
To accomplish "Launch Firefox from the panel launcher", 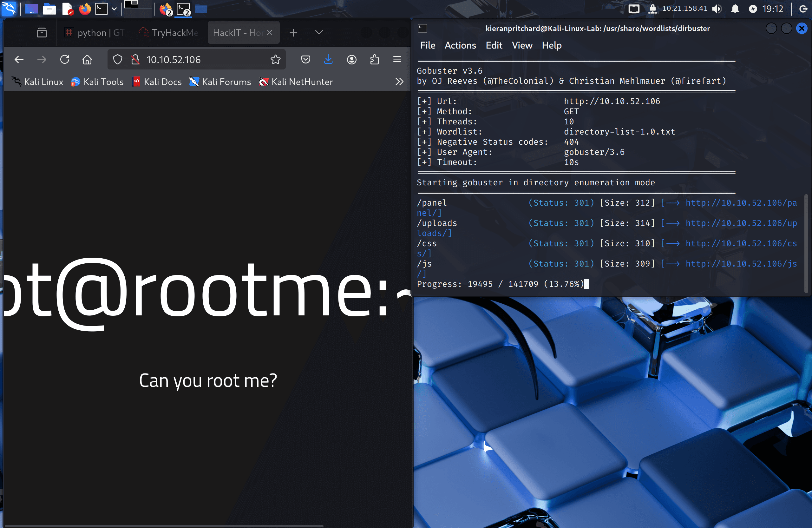I will [x=85, y=9].
